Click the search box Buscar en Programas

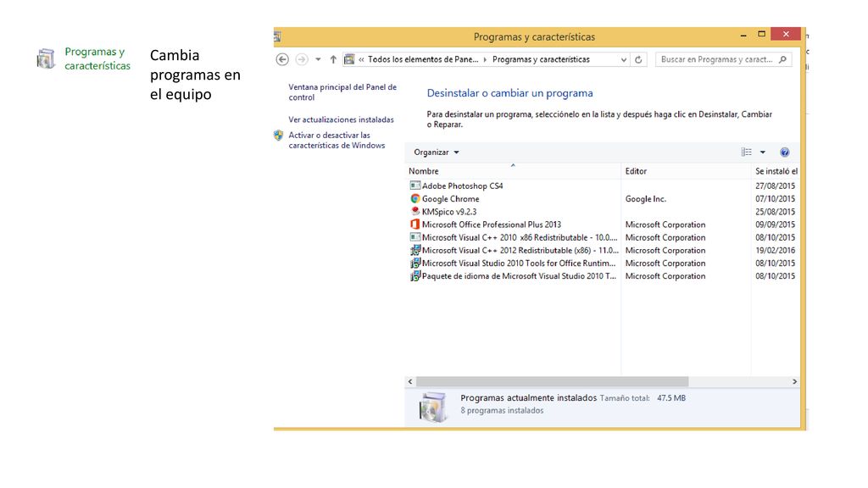click(x=724, y=59)
